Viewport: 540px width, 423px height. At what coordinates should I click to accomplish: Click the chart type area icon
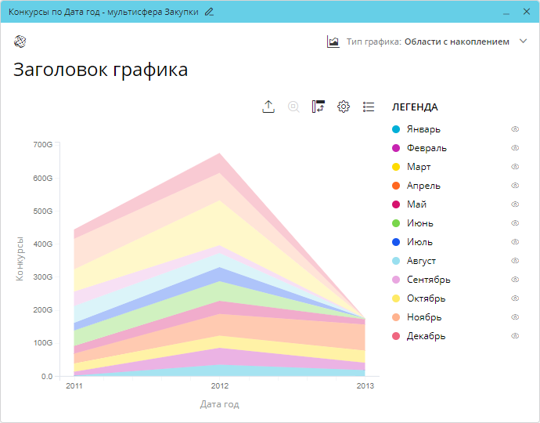pyautogui.click(x=333, y=42)
